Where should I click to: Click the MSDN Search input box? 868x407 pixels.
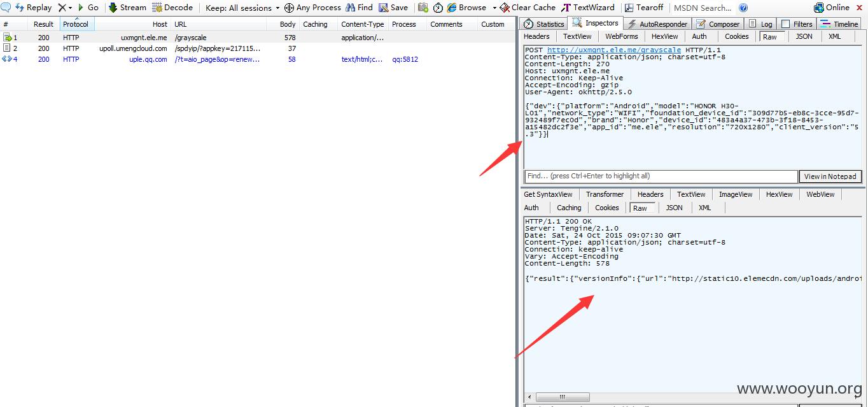[703, 8]
